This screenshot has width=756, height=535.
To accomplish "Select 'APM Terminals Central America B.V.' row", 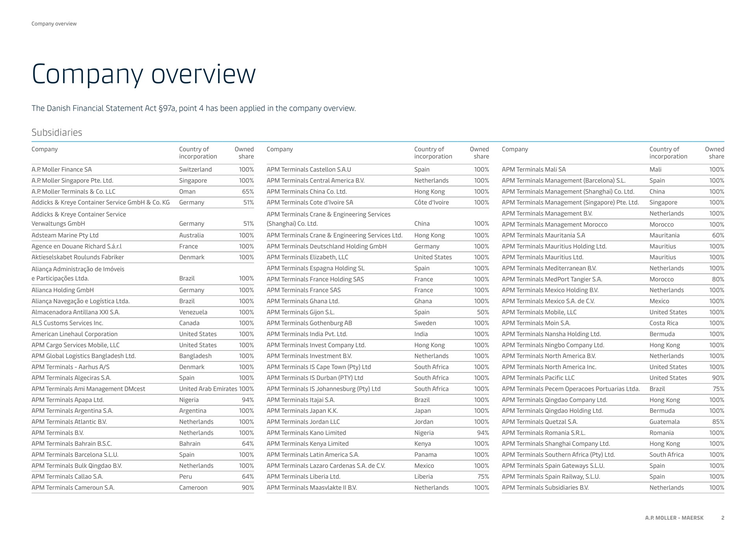I will [378, 180].
